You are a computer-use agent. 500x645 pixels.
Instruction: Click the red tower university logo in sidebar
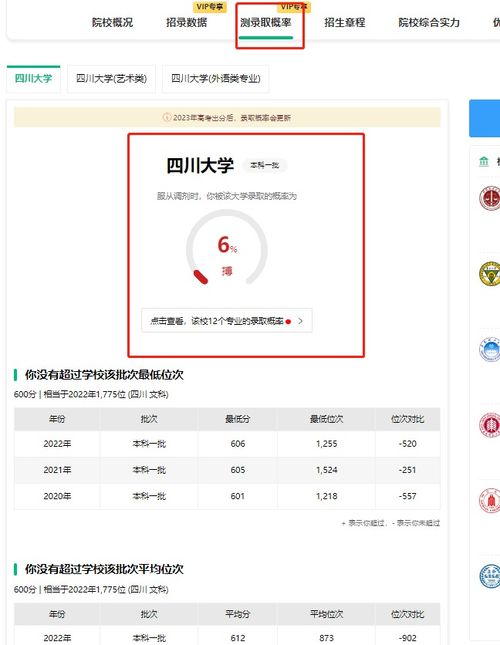pos(490,501)
